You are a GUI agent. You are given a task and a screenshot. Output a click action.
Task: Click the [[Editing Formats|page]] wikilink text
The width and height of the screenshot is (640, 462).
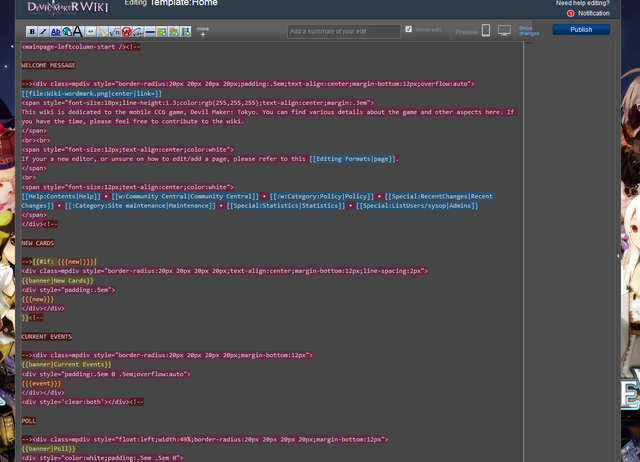click(x=353, y=159)
